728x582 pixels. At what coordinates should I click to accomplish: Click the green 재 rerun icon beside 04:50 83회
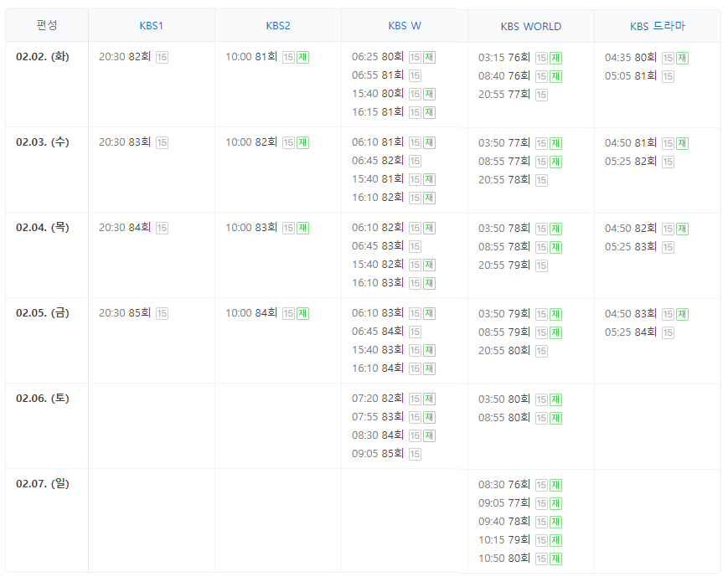tap(682, 314)
